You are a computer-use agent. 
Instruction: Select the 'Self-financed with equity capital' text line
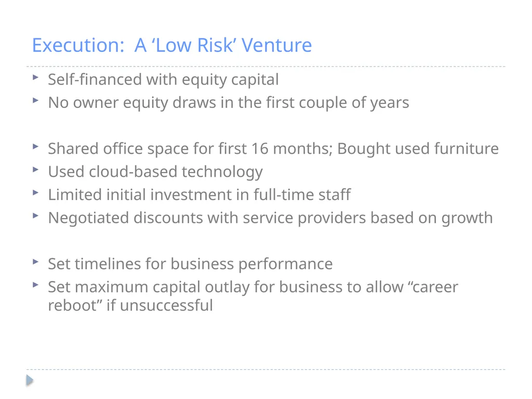[x=163, y=80]
